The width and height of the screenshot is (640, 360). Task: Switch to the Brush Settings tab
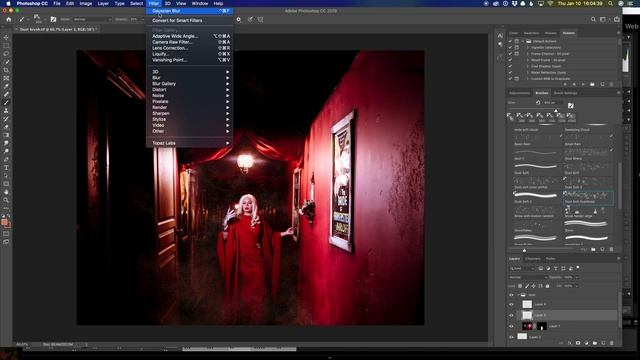click(566, 93)
